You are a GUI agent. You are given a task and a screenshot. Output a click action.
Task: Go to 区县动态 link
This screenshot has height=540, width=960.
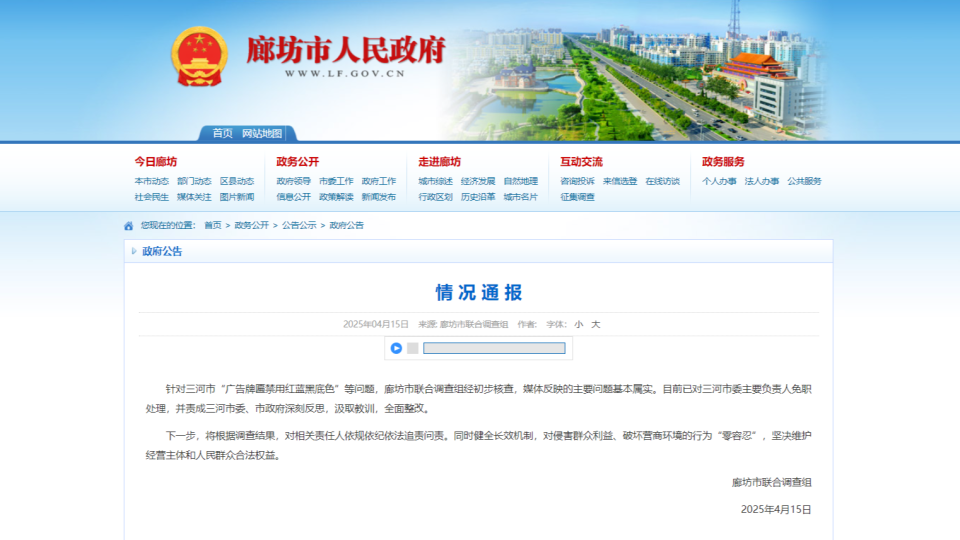237,181
